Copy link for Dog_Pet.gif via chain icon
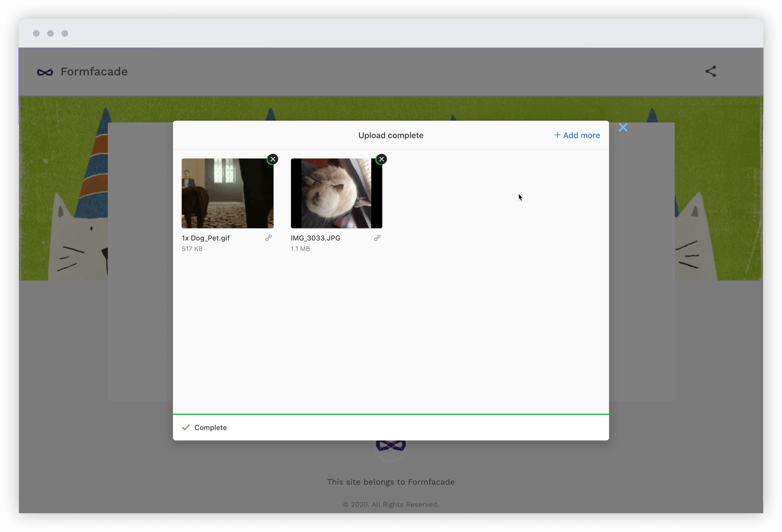Screen dimensions: 782x532 (x=269, y=238)
